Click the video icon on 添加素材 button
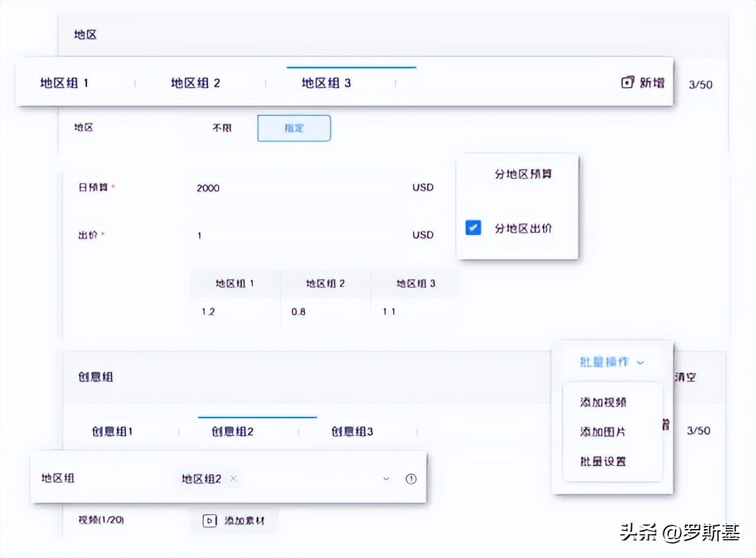The height and width of the screenshot is (558, 756). pos(210,521)
